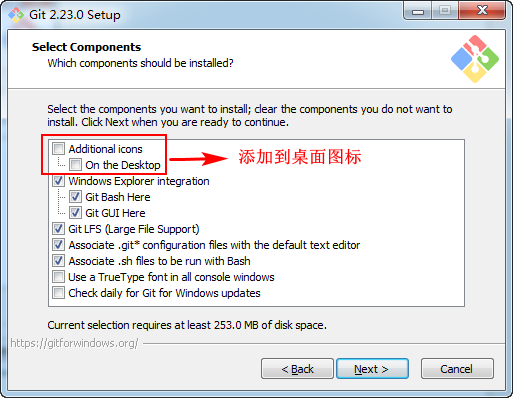Toggle Associate .sh files with Bash
513x398 pixels.
pos(59,261)
